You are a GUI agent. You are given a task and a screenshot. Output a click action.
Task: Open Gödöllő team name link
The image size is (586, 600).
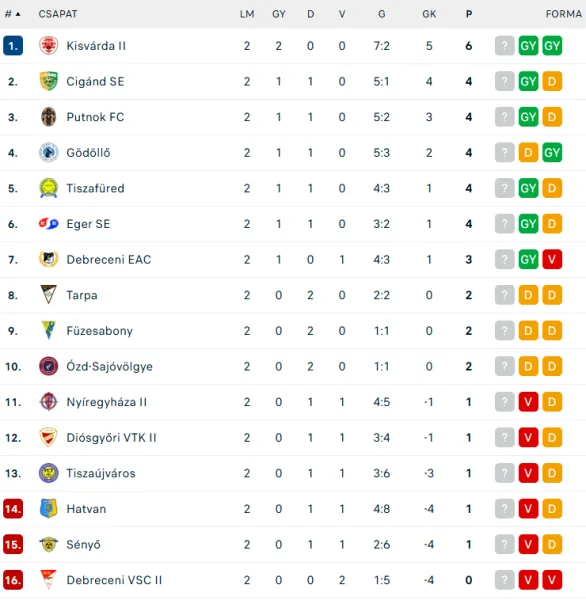click(88, 153)
